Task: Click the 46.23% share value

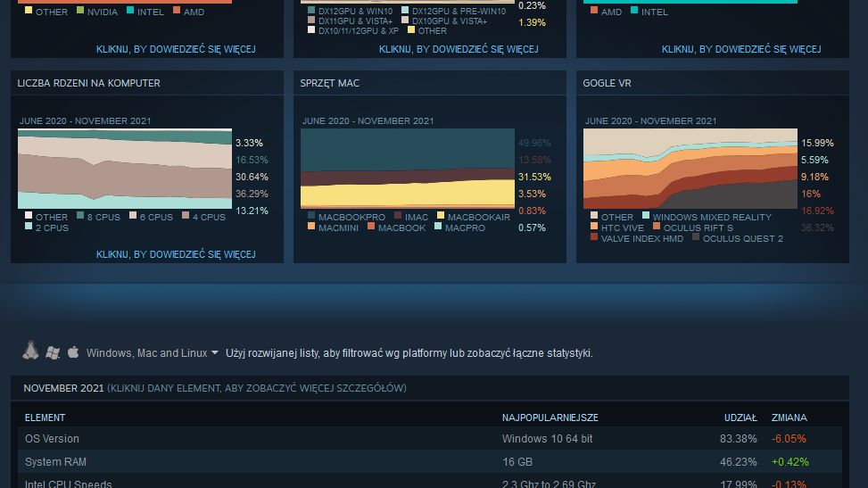Action: [738, 462]
